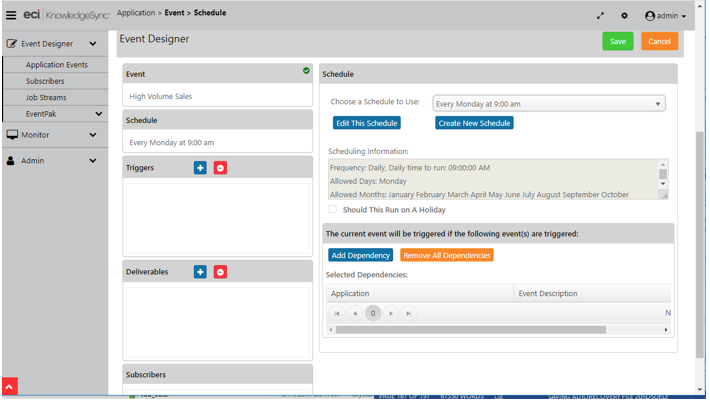The width and height of the screenshot is (710, 400).
Task: Add a trigger with the plus icon
Action: [200, 168]
